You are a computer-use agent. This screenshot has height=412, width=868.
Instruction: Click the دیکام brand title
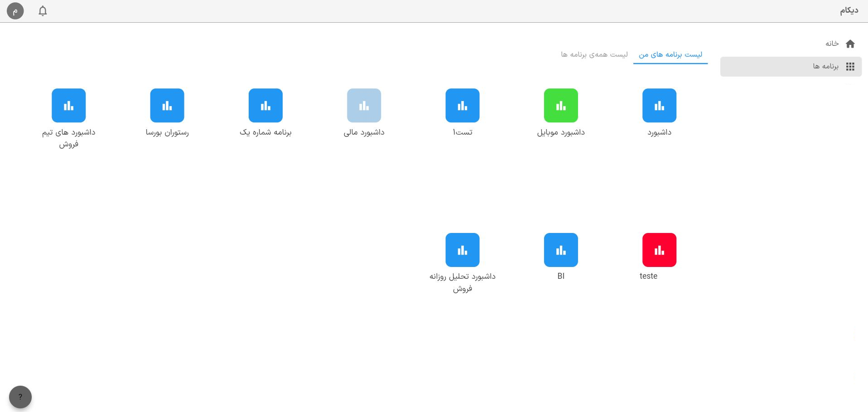click(849, 10)
